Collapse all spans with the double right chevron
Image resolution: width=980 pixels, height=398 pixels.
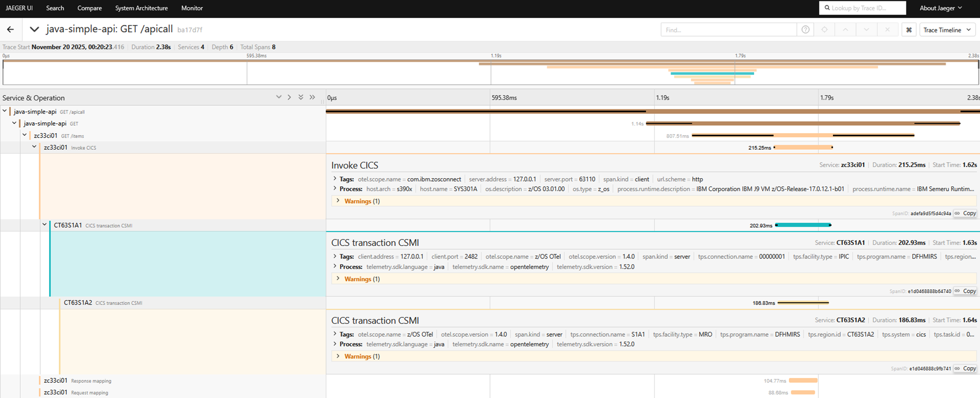coord(312,97)
